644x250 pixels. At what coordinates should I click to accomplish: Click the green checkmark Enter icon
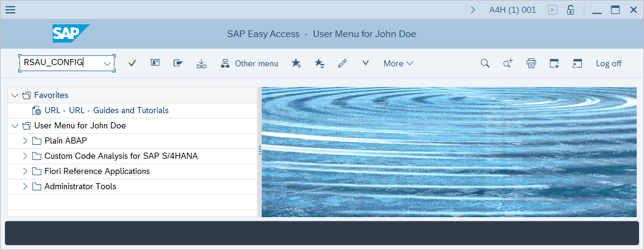(132, 63)
